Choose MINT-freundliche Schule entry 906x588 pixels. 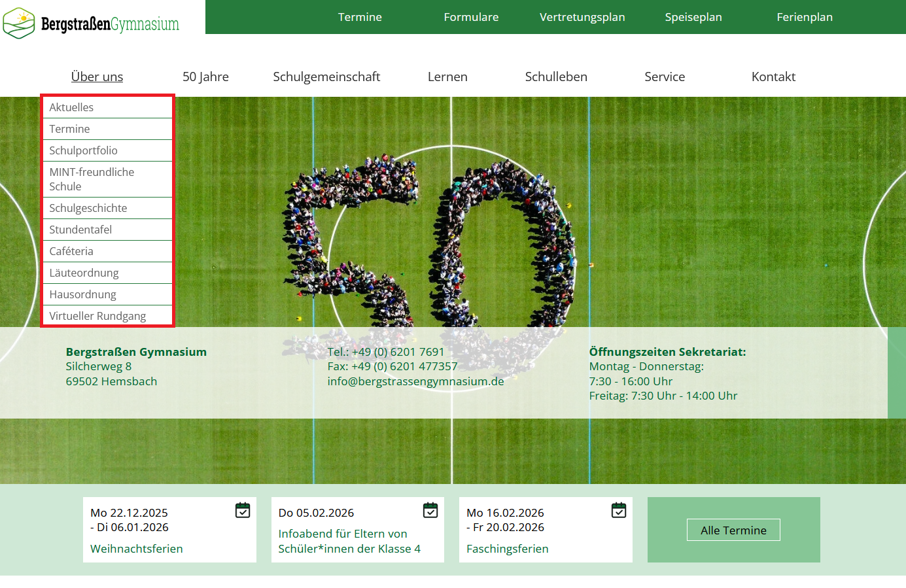point(92,179)
